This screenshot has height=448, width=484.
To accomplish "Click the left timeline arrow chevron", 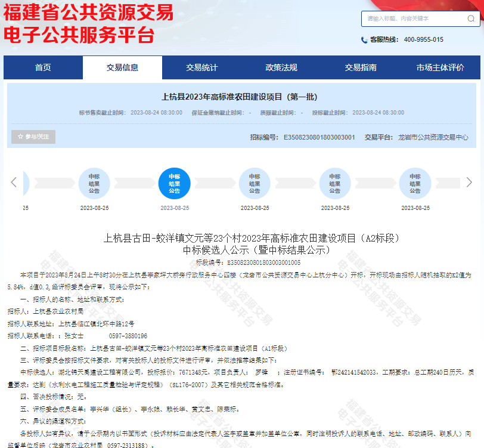I will click(x=13, y=182).
